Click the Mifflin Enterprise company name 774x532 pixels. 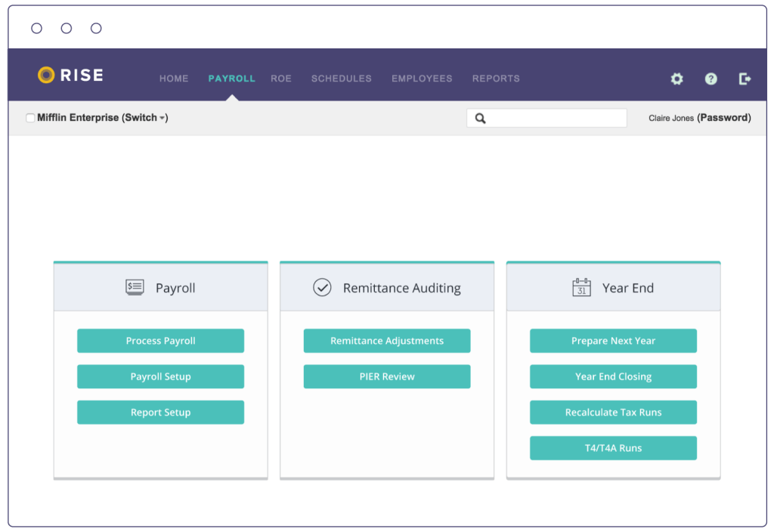click(x=78, y=117)
